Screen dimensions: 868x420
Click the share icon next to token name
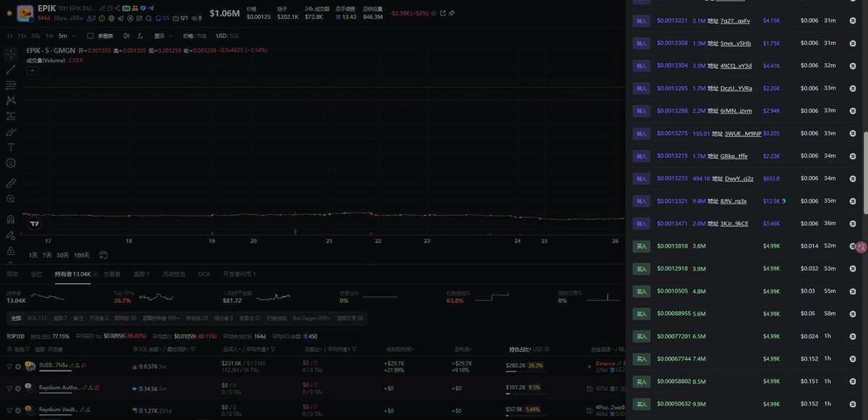point(117,8)
